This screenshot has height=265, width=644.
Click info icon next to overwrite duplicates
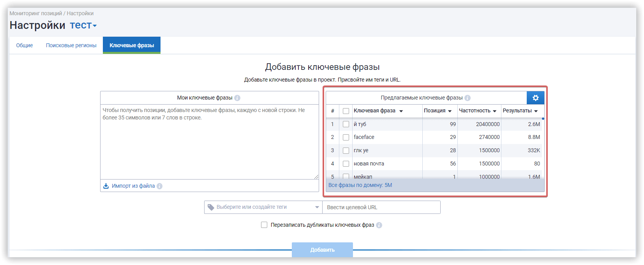pos(379,225)
